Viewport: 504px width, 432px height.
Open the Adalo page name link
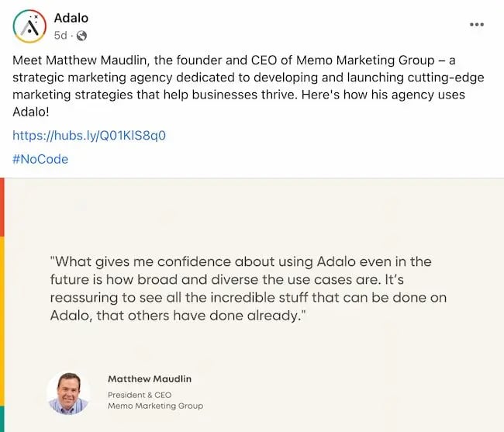71,18
